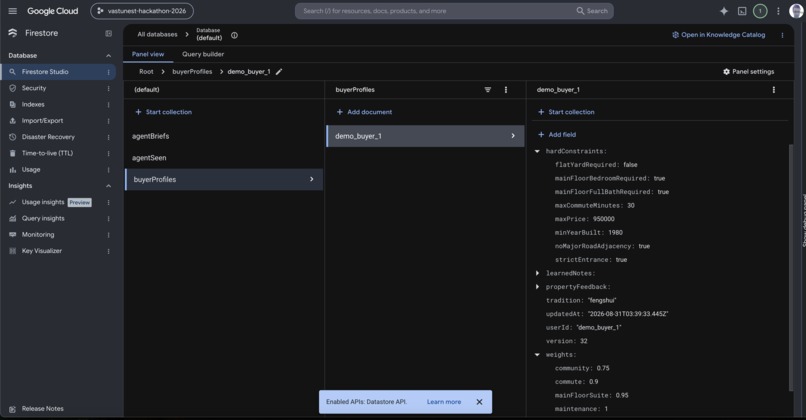Open more options for Import/Export item
The height and width of the screenshot is (420, 806).
click(x=108, y=121)
